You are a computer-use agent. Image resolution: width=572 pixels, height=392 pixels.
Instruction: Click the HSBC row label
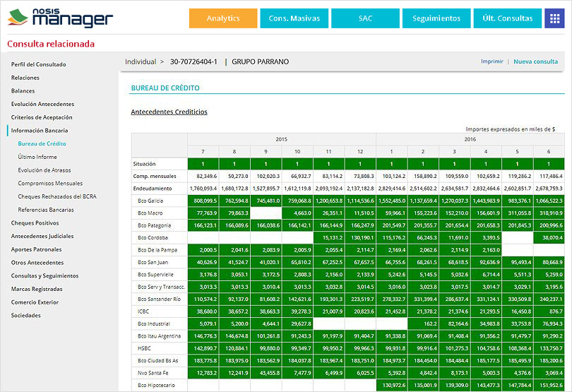[x=144, y=348]
